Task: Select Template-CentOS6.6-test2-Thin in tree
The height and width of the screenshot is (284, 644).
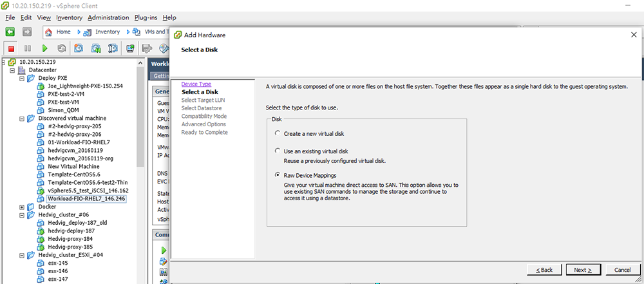Action: pos(87,182)
